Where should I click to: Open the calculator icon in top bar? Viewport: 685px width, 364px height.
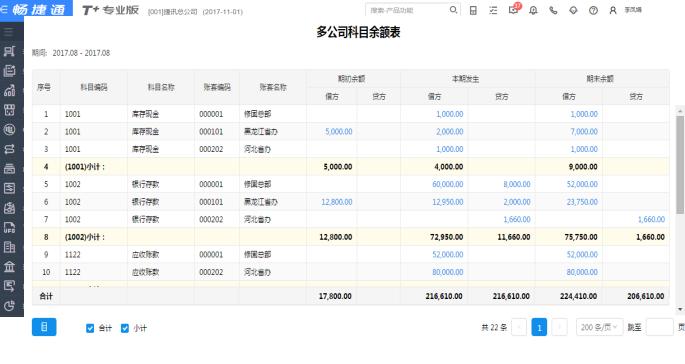tap(473, 10)
